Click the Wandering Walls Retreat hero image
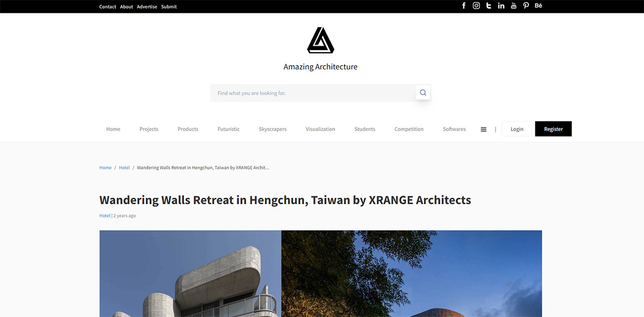The image size is (644, 317). (x=320, y=273)
